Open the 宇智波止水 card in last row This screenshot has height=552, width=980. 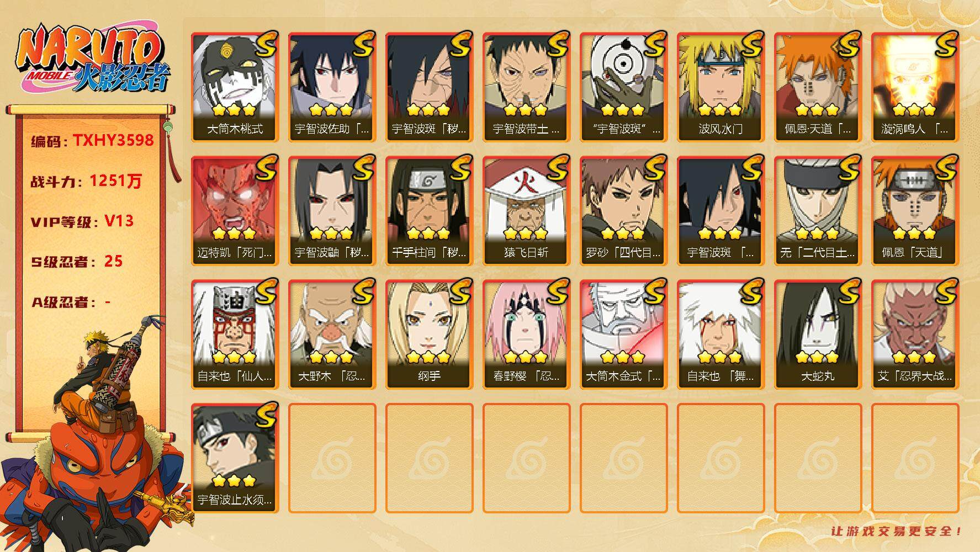(235, 458)
